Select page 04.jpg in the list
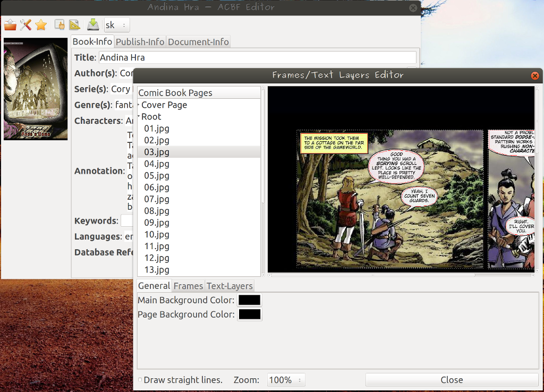544x392 pixels. click(157, 164)
